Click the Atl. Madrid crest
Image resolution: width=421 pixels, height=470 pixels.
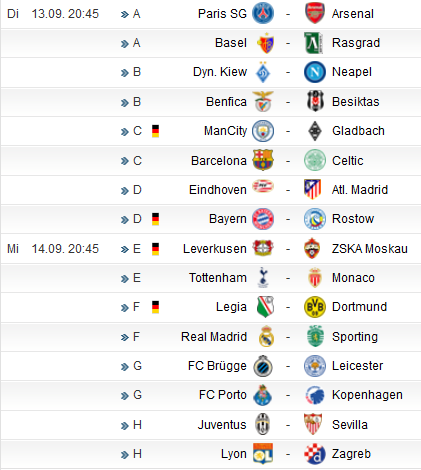tap(313, 189)
